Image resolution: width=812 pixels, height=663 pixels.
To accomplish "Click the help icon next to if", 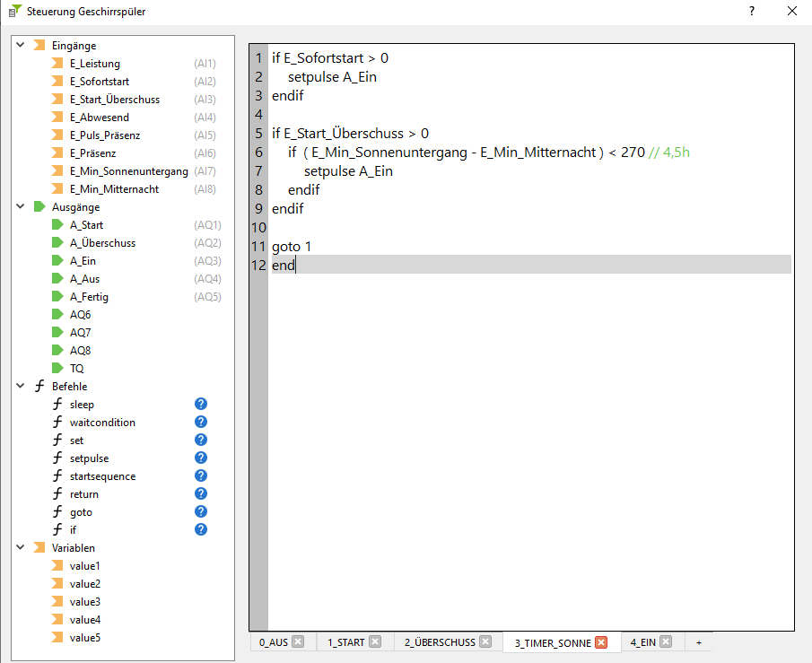I will point(201,530).
